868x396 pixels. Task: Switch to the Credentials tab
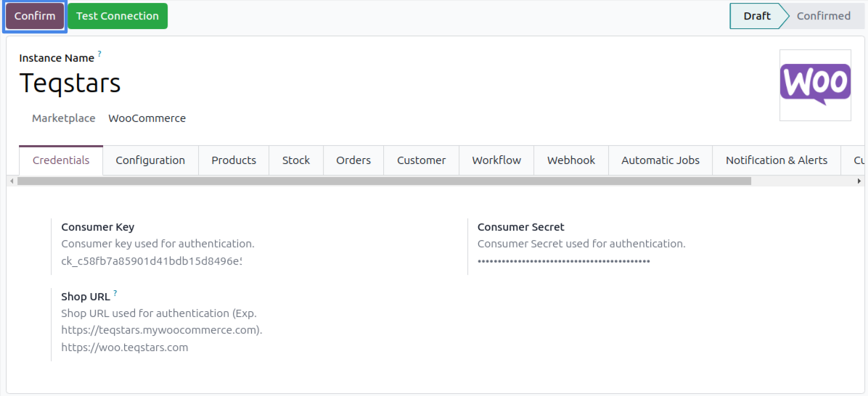point(61,160)
